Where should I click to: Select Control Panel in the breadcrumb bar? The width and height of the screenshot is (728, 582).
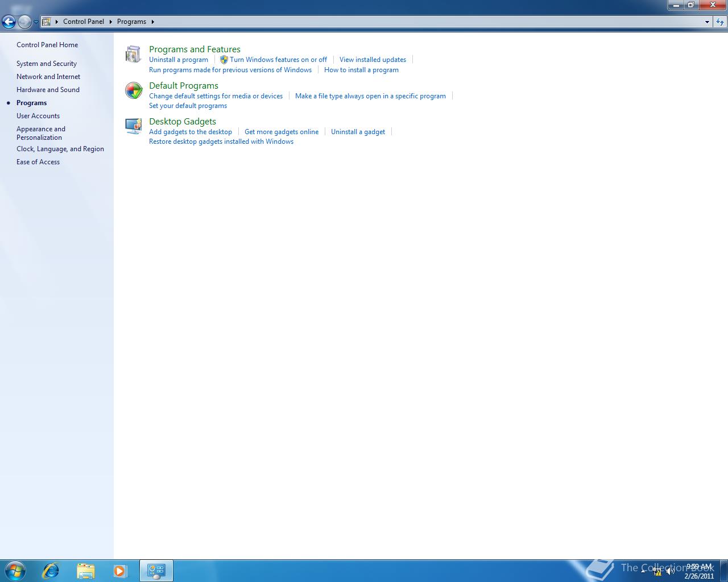pyautogui.click(x=84, y=21)
